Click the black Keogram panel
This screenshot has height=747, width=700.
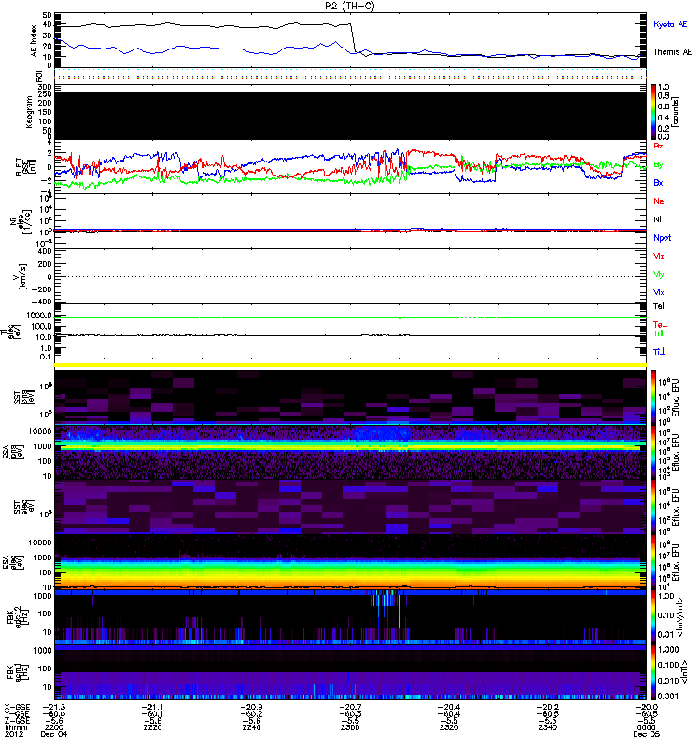pos(351,112)
